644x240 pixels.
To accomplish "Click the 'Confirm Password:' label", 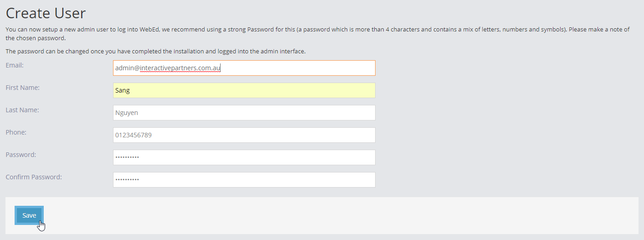I will point(34,177).
